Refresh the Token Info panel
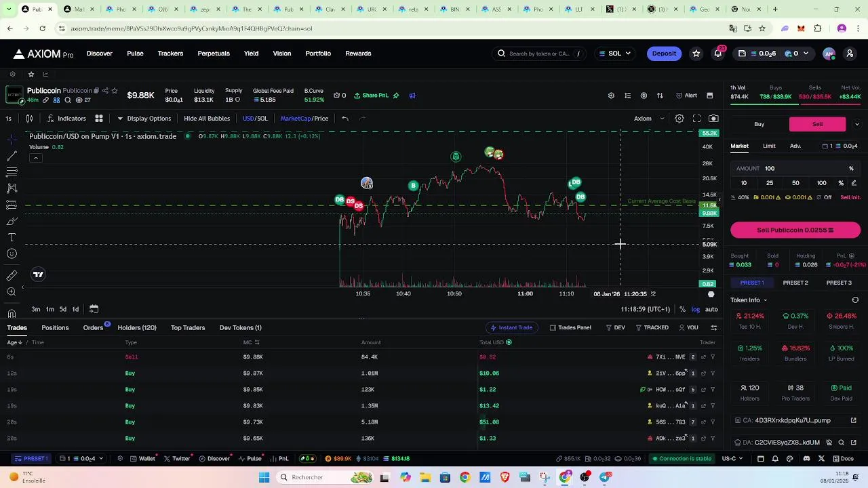The width and height of the screenshot is (868, 488). click(x=855, y=300)
